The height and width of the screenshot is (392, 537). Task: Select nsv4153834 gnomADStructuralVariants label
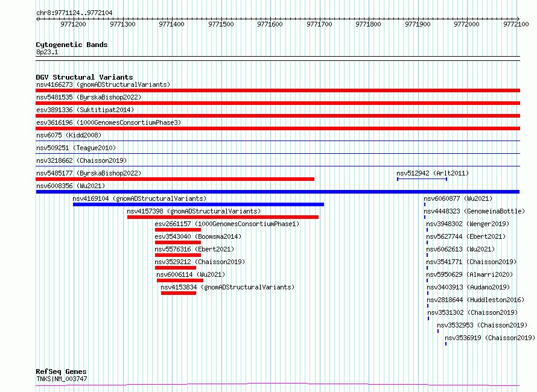tap(227, 287)
